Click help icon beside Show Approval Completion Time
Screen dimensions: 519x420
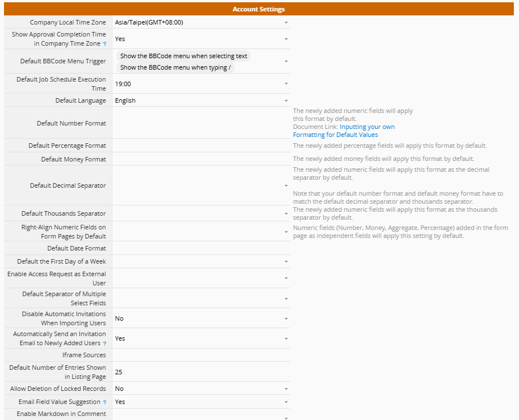click(104, 44)
